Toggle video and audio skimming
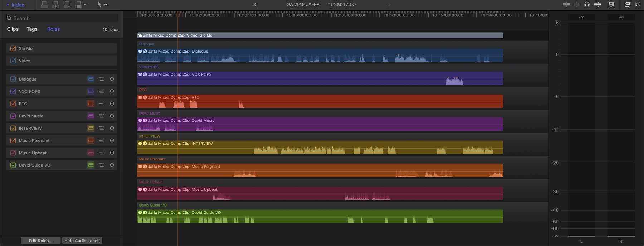Image resolution: width=644 pixels, height=246 pixels. (x=566, y=4)
